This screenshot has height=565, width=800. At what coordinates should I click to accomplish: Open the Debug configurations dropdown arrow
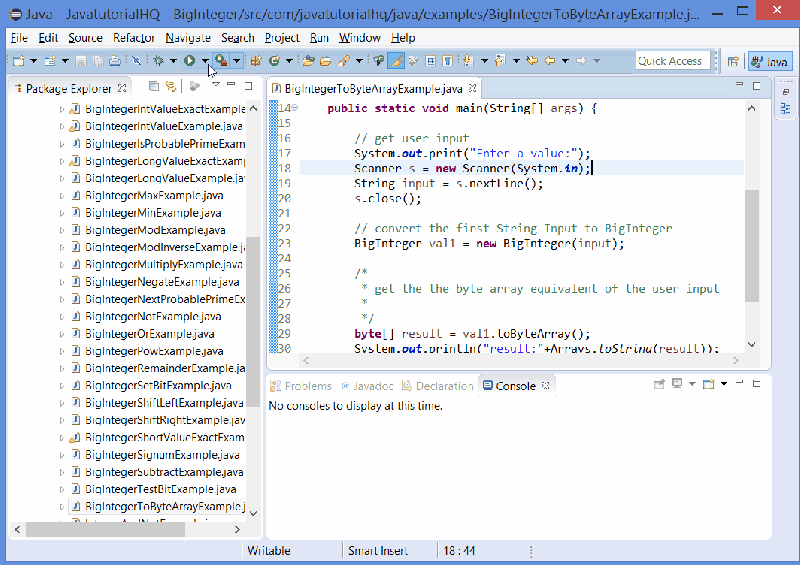pos(173,61)
